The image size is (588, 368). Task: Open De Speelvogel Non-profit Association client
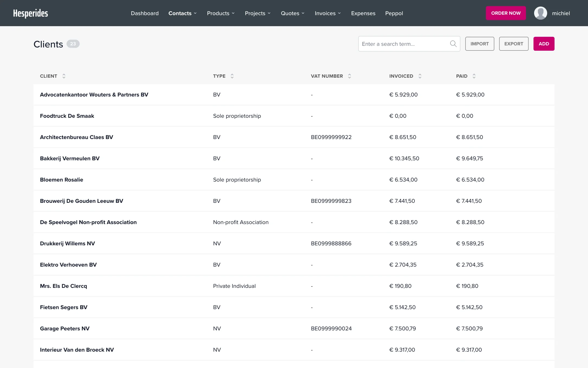88,222
